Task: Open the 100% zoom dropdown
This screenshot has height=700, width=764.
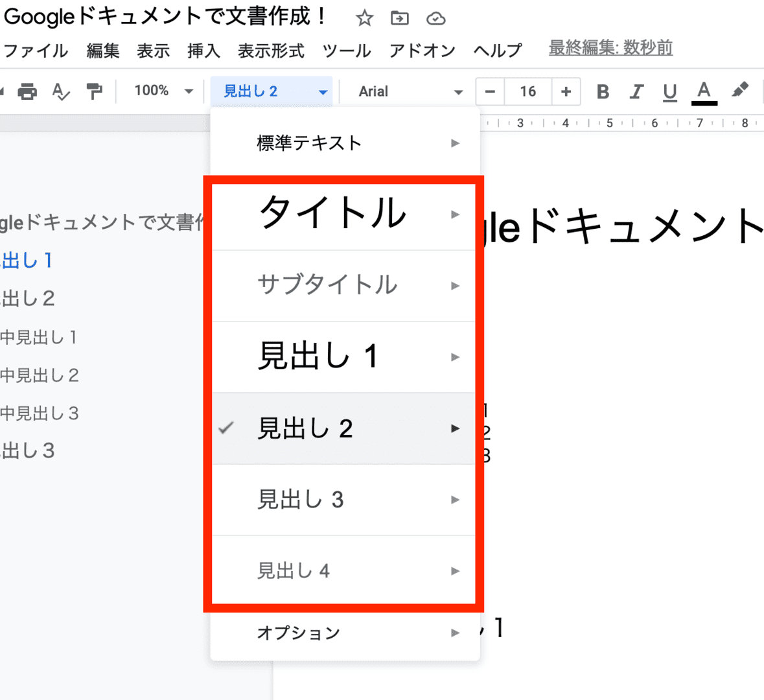Action: click(163, 91)
